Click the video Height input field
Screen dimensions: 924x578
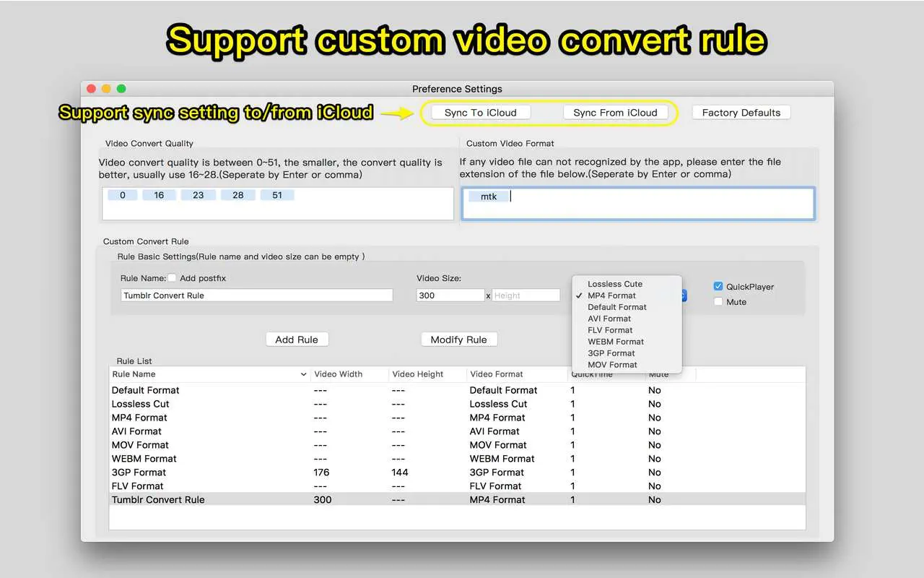(526, 296)
